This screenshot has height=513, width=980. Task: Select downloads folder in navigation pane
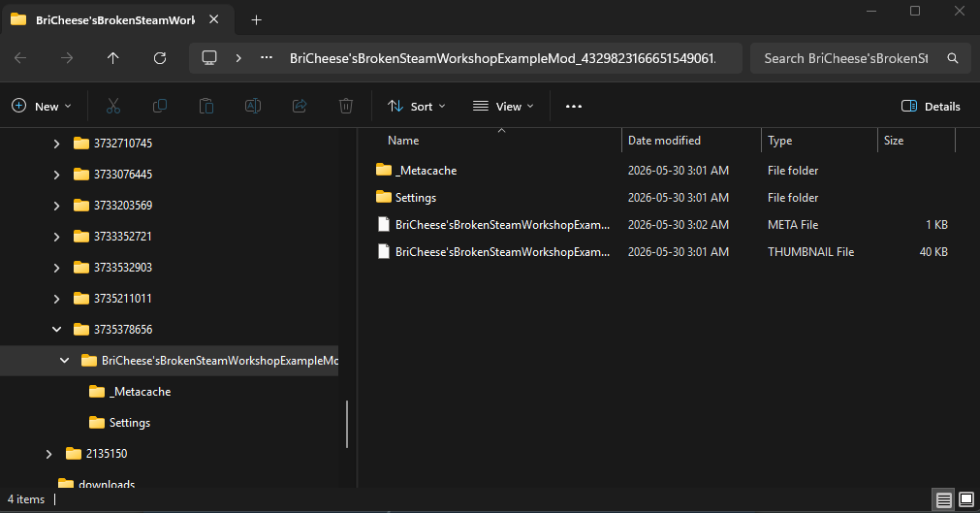(x=107, y=484)
